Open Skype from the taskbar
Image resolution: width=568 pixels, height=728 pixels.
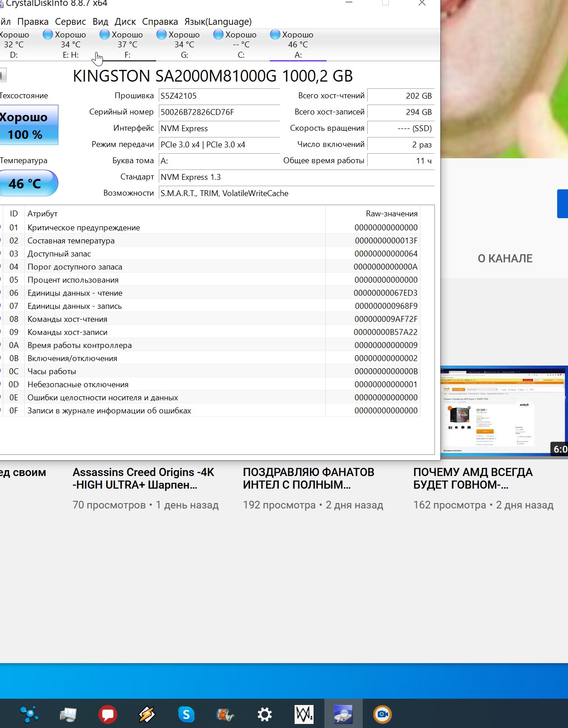[x=186, y=714]
